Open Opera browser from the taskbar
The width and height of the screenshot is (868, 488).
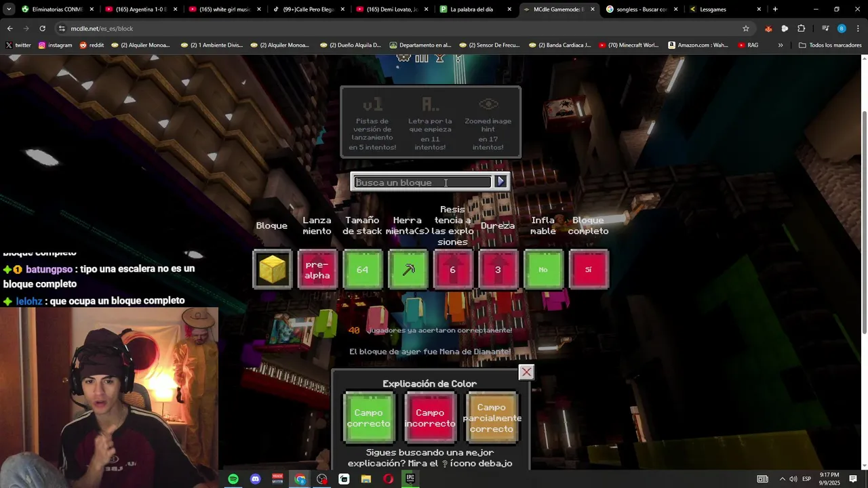(388, 479)
